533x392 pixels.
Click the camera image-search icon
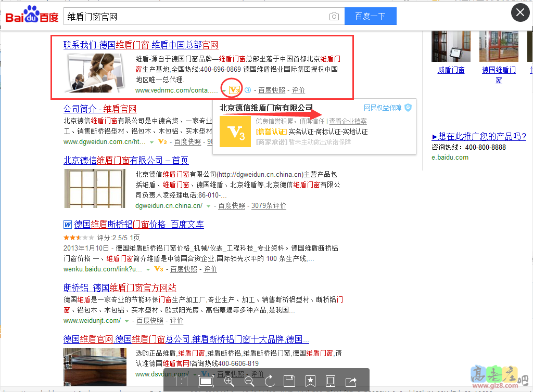[x=334, y=17]
